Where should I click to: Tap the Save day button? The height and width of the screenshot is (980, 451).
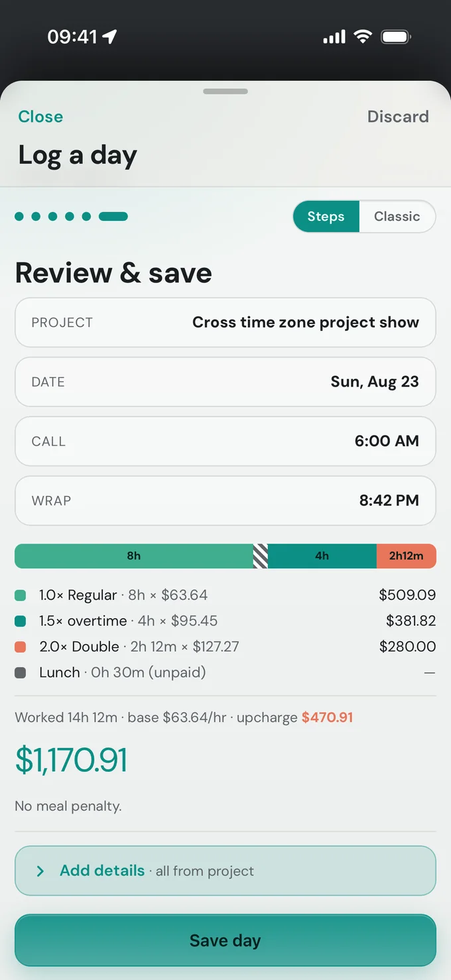(x=225, y=940)
